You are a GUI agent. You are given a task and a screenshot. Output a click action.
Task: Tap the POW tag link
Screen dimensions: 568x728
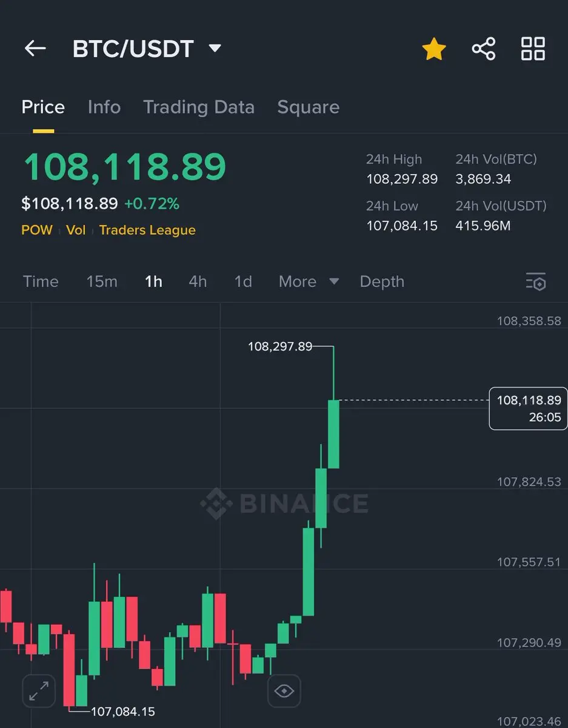click(37, 231)
